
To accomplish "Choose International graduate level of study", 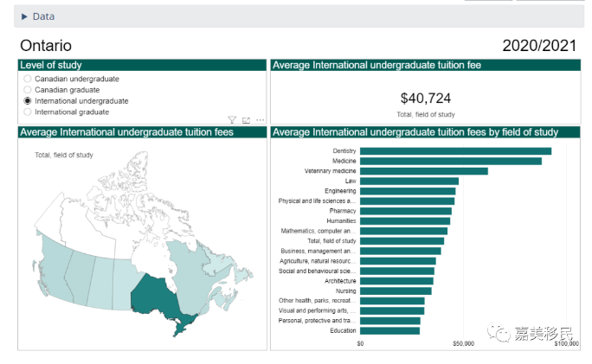I will 28,112.
